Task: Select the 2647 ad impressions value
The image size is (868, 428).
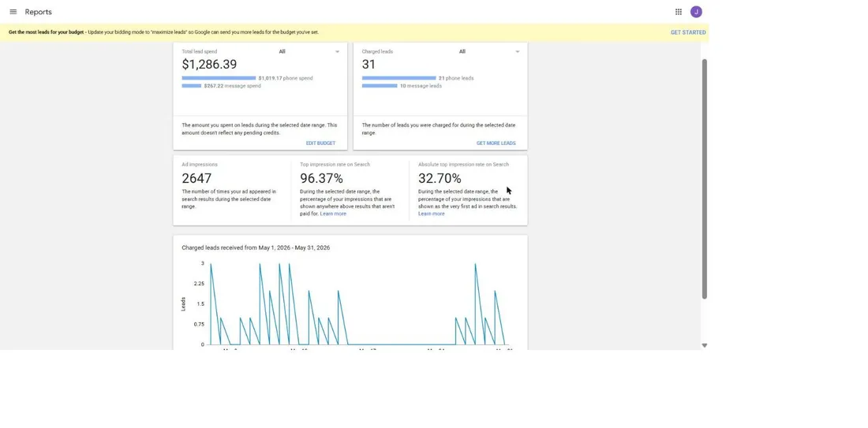Action: [x=196, y=179]
